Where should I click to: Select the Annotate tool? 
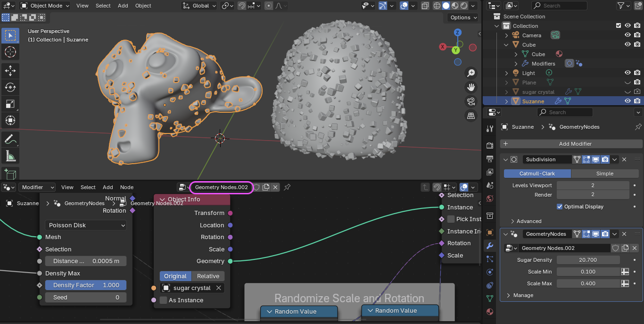tap(10, 139)
